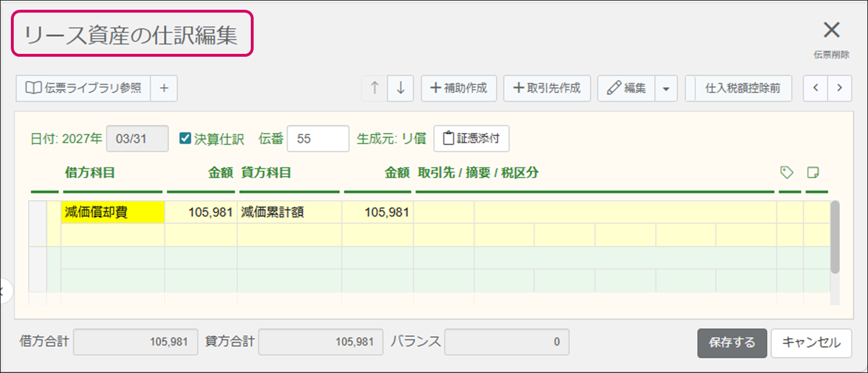Select the 減価累計額 credit account cell

click(290, 213)
